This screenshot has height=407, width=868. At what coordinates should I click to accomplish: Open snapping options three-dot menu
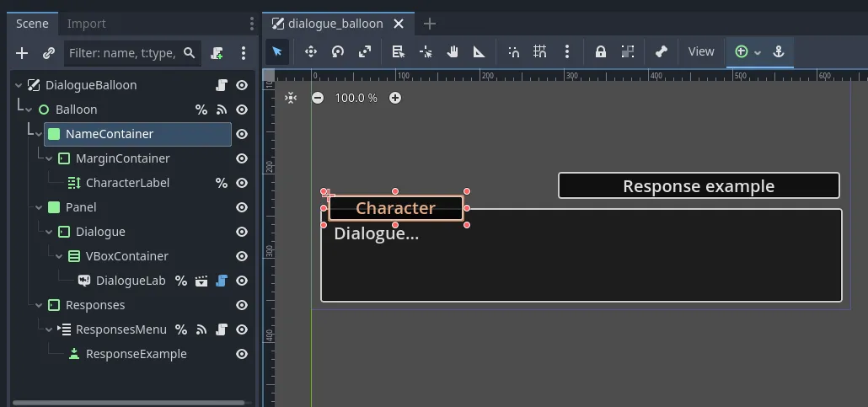(x=567, y=52)
